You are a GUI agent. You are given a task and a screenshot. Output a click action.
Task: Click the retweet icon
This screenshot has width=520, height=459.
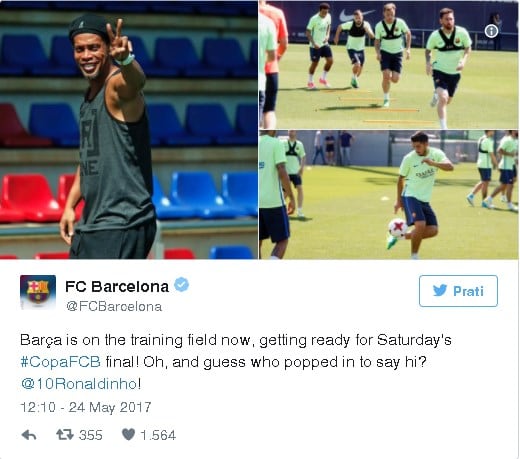pos(65,435)
